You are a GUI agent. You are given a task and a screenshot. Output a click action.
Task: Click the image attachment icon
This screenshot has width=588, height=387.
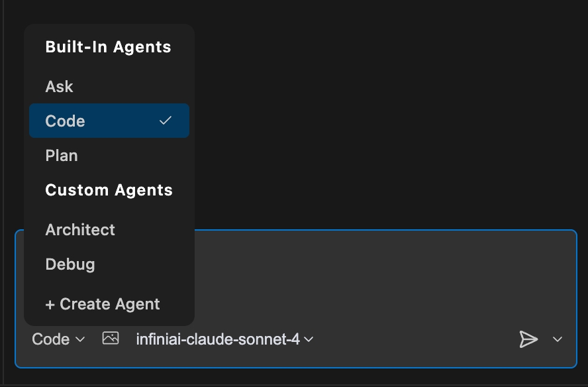pyautogui.click(x=111, y=339)
